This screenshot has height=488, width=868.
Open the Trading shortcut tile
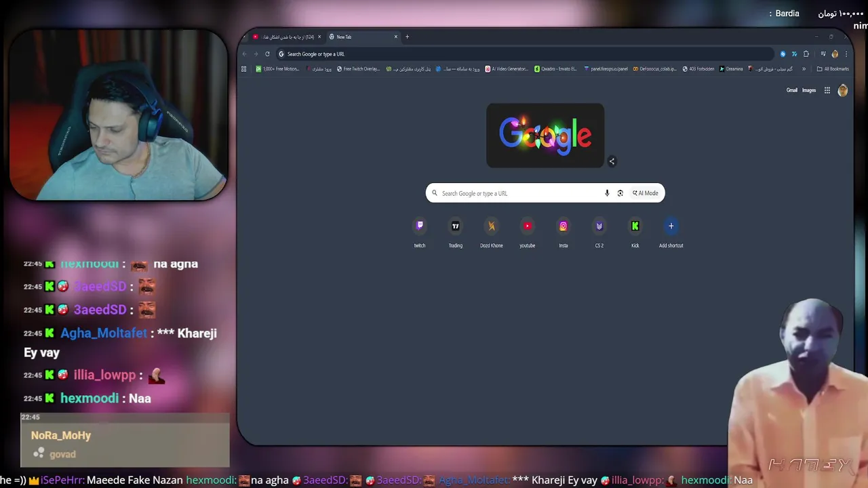(x=456, y=232)
